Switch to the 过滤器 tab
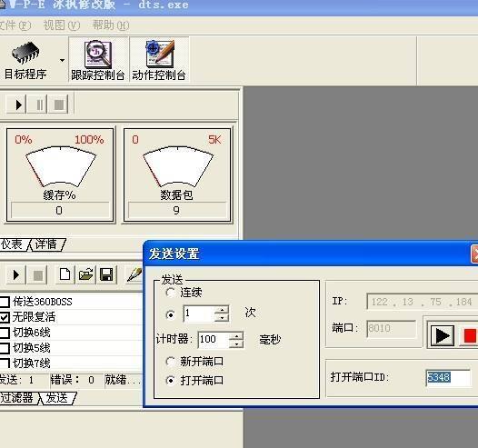The height and width of the screenshot is (448, 478). 18,398
